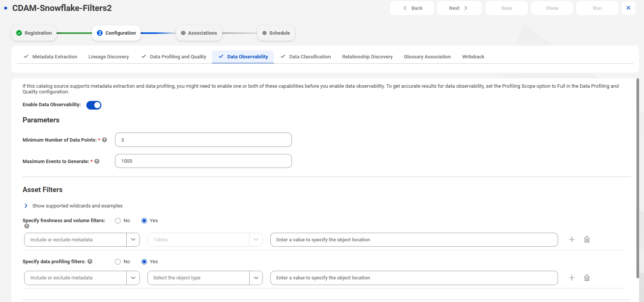Open Data Classification tab
The width and height of the screenshot is (644, 302).
(306, 57)
